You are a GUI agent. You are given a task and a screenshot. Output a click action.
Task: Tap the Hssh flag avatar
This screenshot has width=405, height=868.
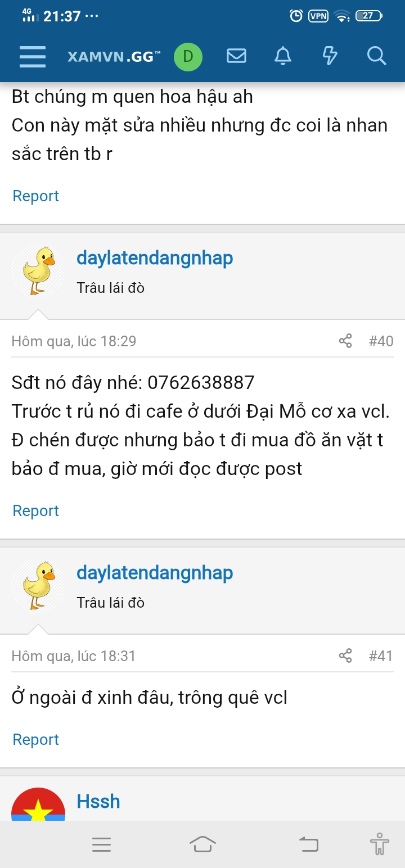(38, 804)
